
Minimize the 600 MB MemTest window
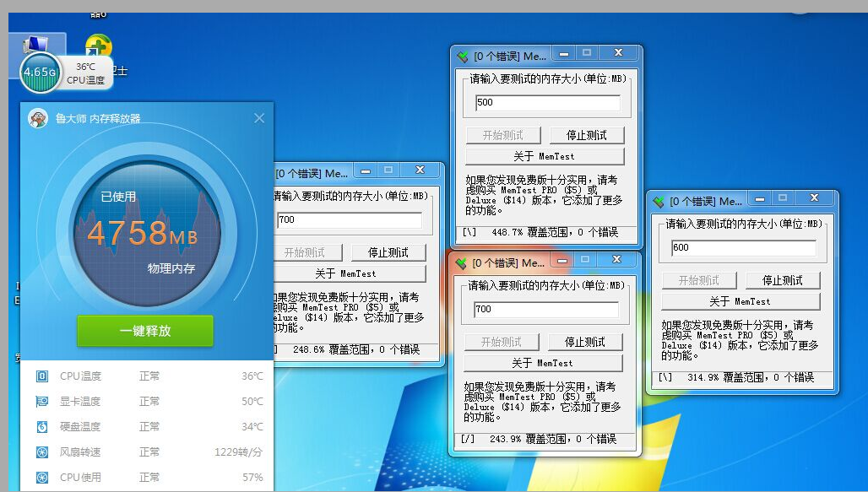pyautogui.click(x=760, y=198)
